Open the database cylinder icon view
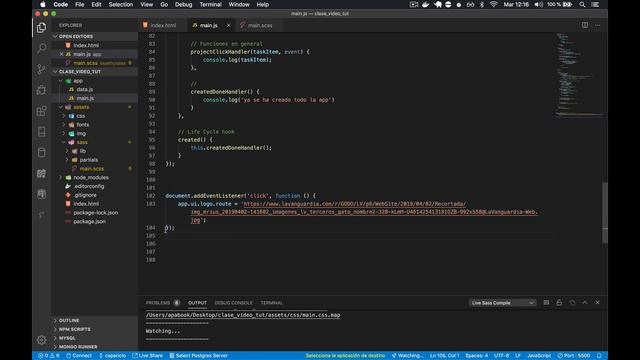 click(41, 152)
